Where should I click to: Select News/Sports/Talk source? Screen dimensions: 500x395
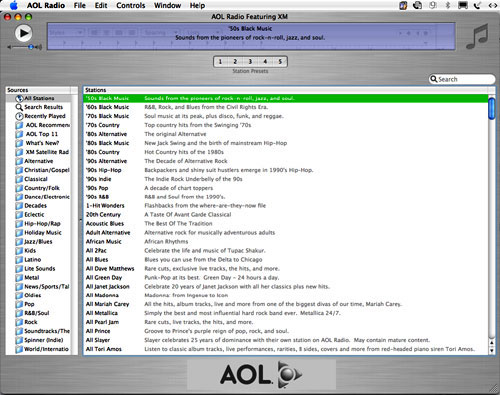pos(47,287)
